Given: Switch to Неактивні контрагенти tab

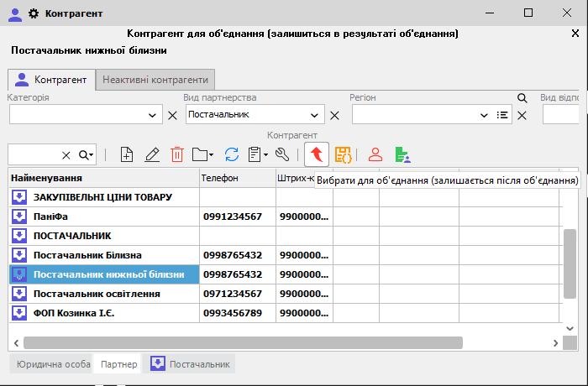Looking at the screenshot, I should coord(155,80).
